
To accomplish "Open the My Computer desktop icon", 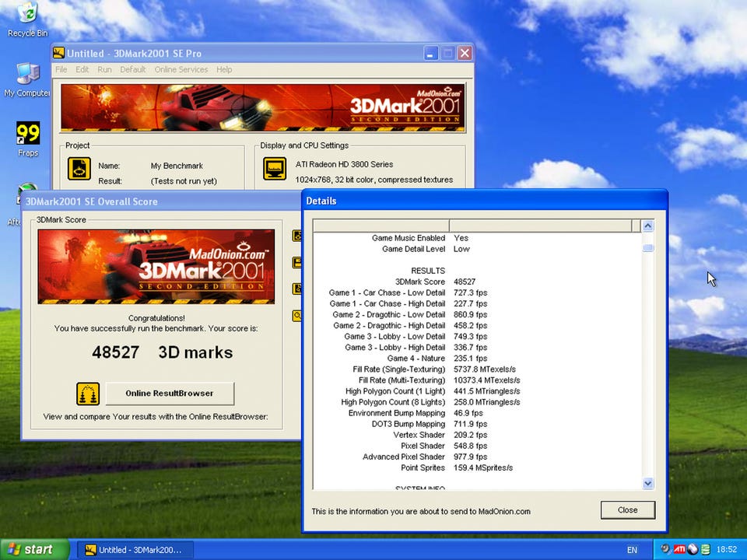I will tap(27, 75).
